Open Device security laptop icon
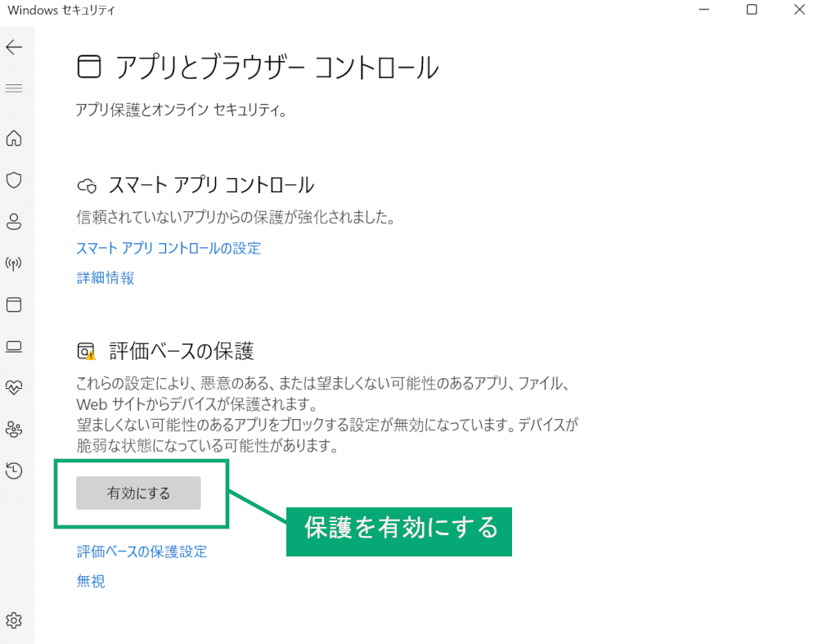Screen dimensions: 818x644 click(x=14, y=346)
